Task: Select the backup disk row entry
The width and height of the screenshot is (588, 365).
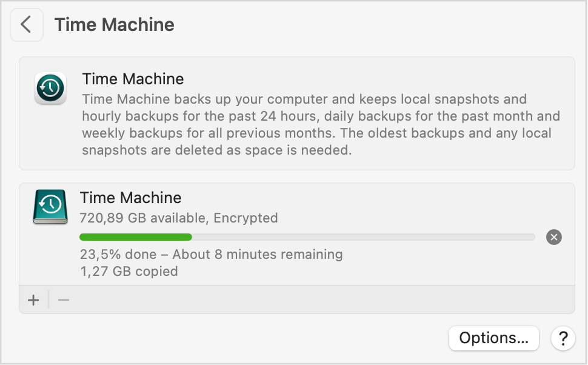Action: [x=297, y=234]
